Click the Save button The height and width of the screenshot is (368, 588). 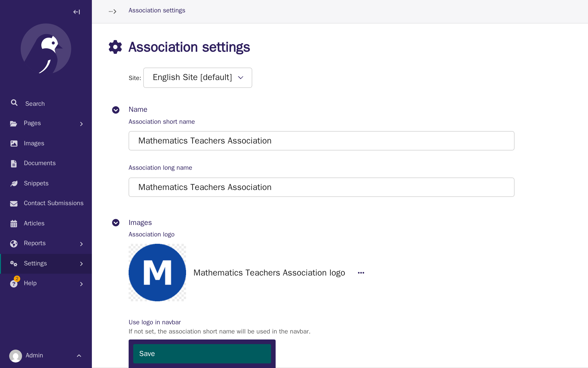point(202,354)
